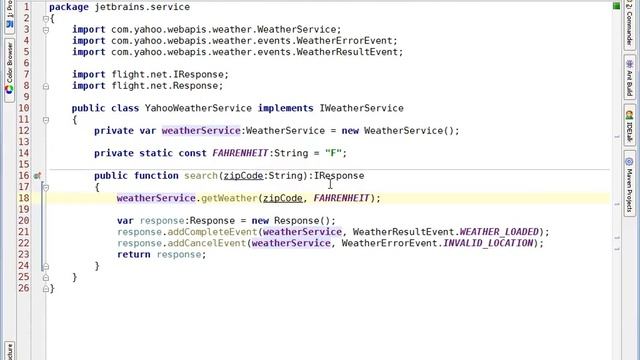Click the INVALID_LOCATION constant
Viewport: 640px width, 360px height.
tap(488, 243)
